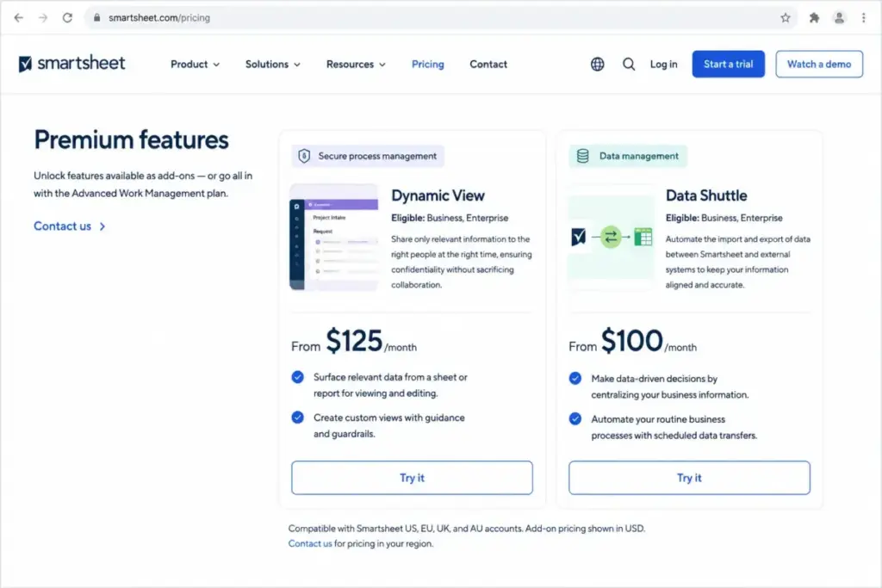
Task: Click the database icon in Data management
Action: 583,156
